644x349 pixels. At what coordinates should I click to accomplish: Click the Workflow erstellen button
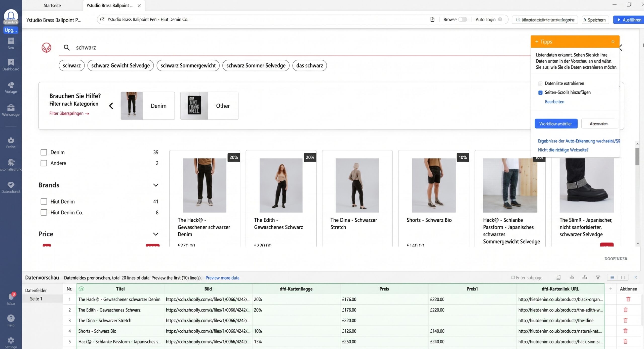tap(556, 124)
